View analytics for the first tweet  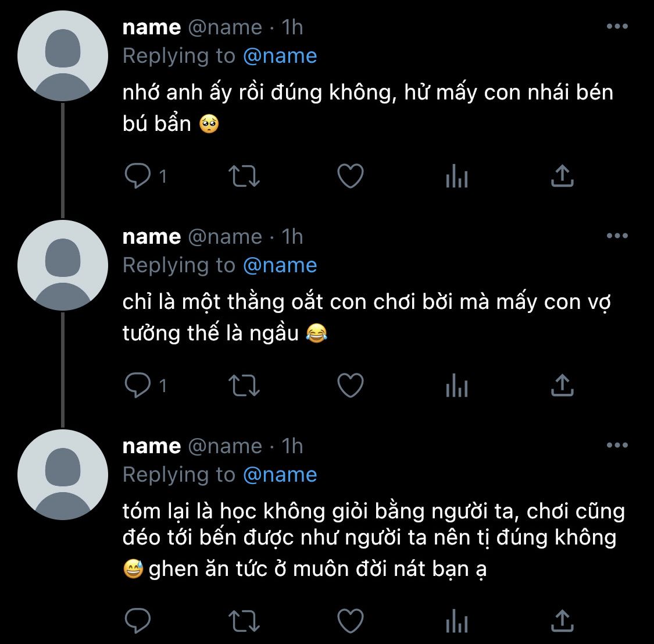[456, 176]
